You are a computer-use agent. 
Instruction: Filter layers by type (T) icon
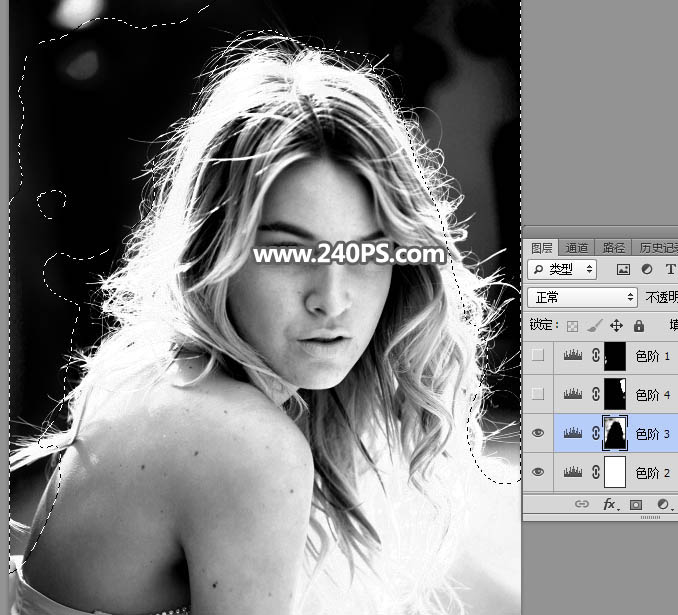[x=670, y=269]
